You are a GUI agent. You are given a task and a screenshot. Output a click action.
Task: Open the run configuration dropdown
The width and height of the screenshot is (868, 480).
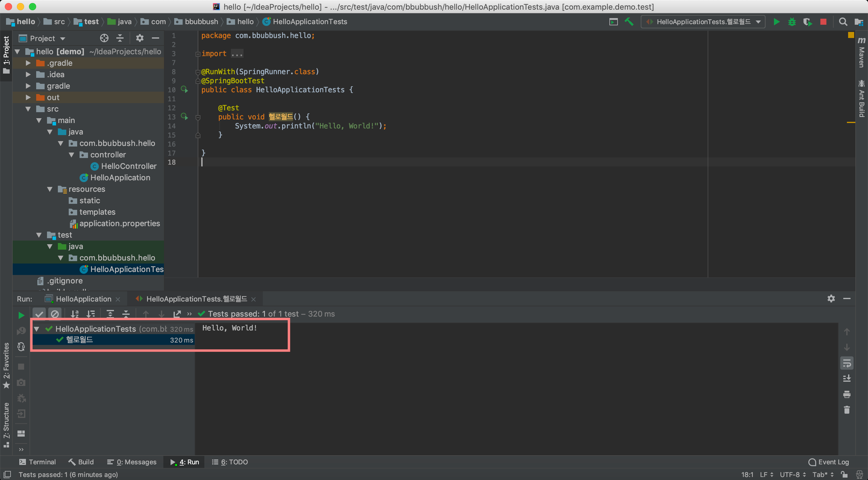(703, 22)
